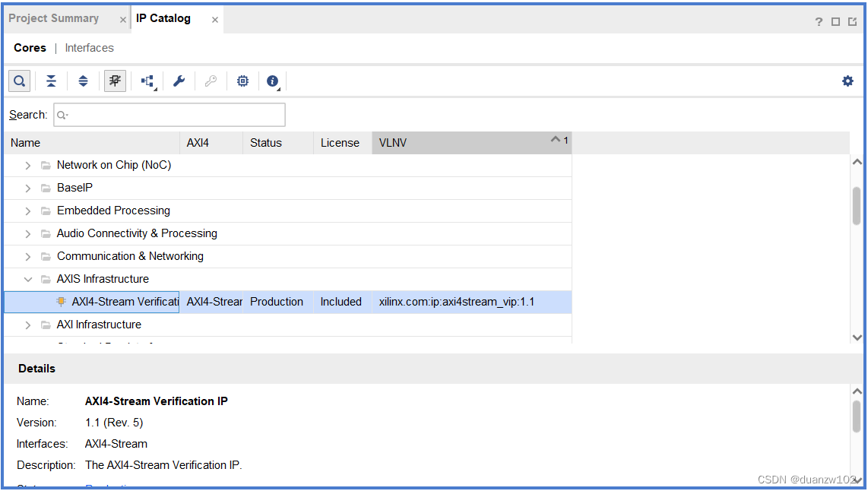Sort by License column header
868x491 pixels.
344,143
